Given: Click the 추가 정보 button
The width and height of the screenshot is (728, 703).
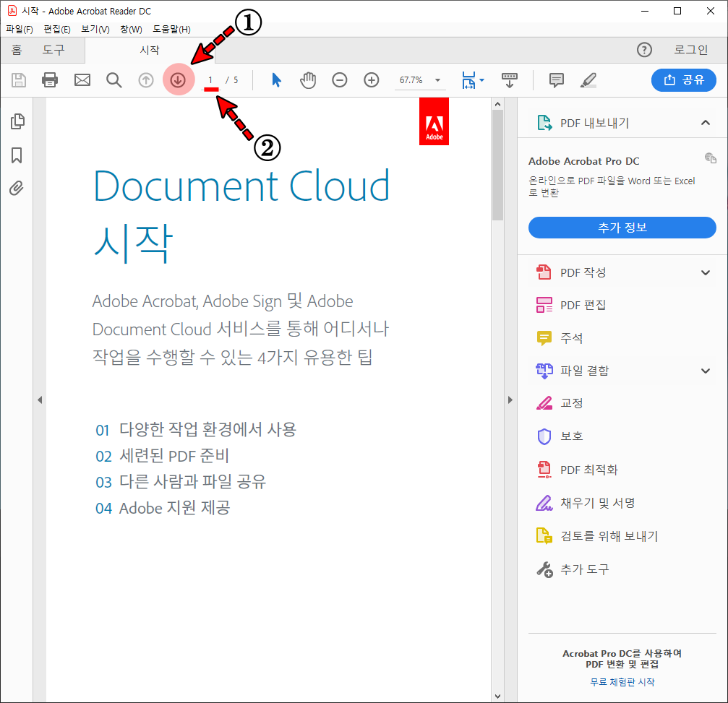Looking at the screenshot, I should click(622, 228).
